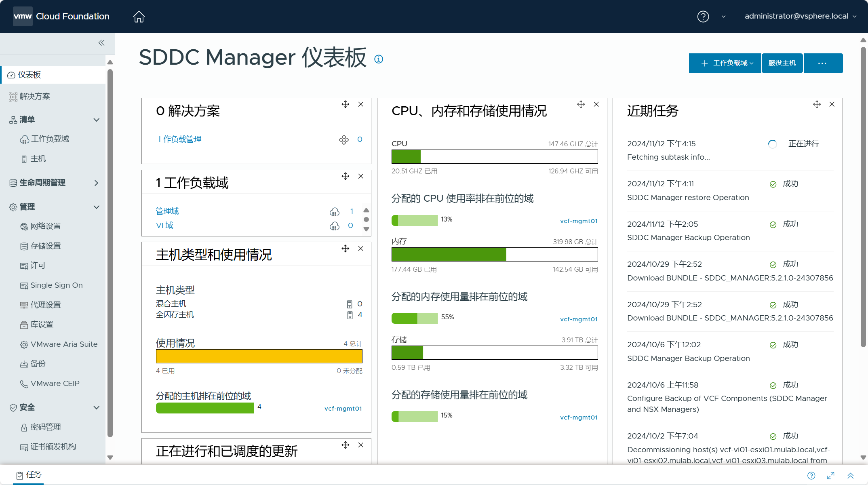Open vcf-mgmt01 link under 分配的主机排在前位的域

pos(343,409)
